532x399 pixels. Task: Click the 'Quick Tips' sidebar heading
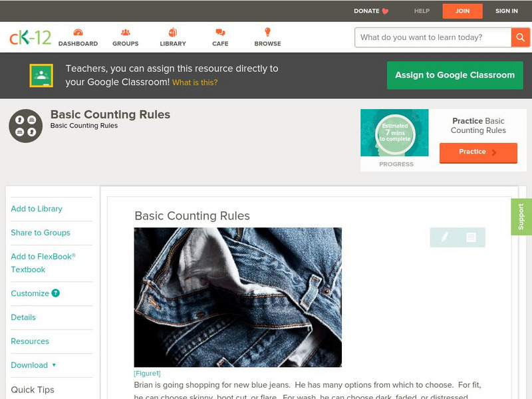point(33,390)
